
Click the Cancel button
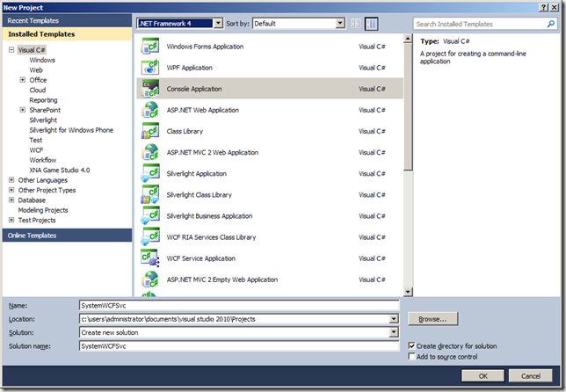coord(531,376)
